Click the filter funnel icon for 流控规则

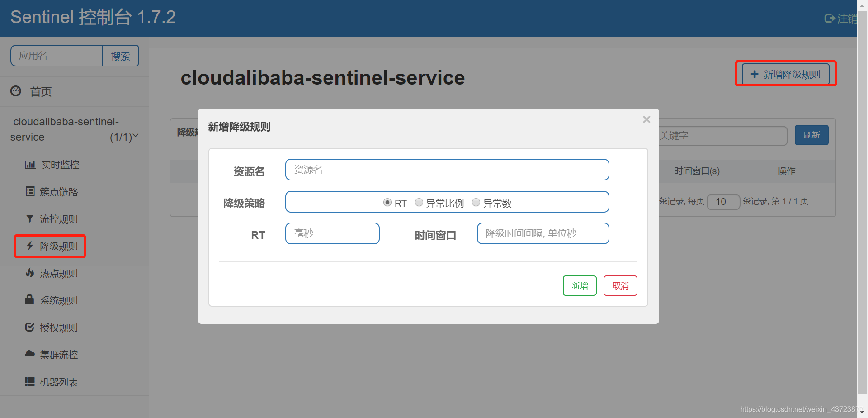pos(30,218)
